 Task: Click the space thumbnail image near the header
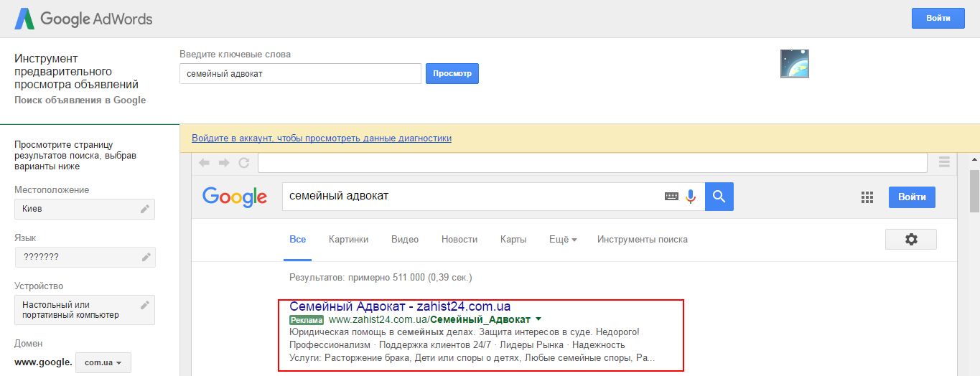[795, 64]
